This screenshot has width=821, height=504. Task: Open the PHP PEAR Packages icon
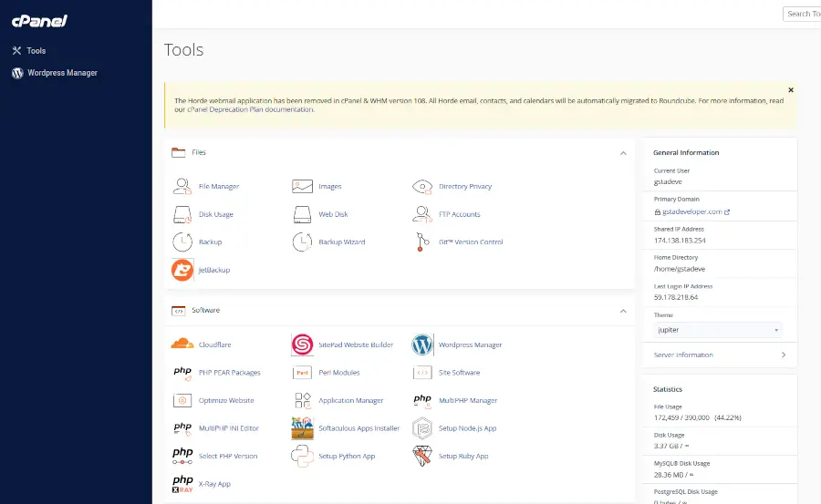pyautogui.click(x=182, y=373)
